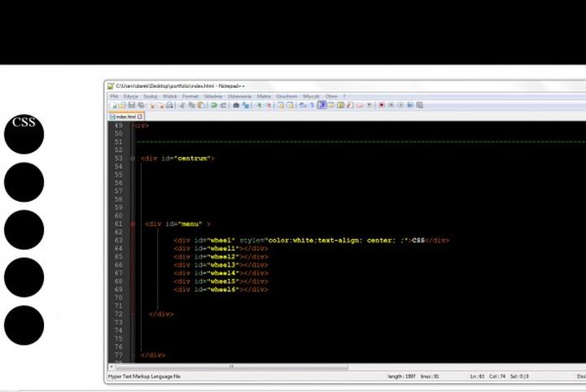Click the Find binoculars toolbar icon
The height and width of the screenshot is (392, 586).
(236, 105)
